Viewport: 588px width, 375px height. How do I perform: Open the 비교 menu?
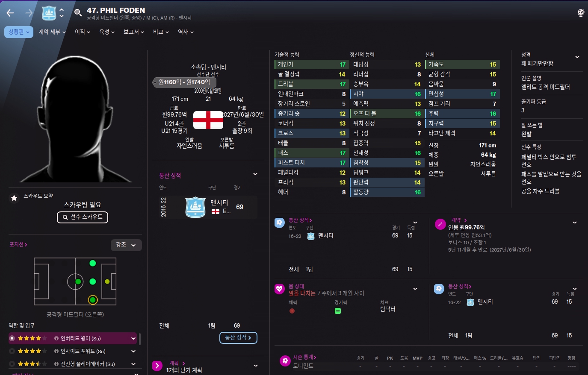[x=161, y=32]
